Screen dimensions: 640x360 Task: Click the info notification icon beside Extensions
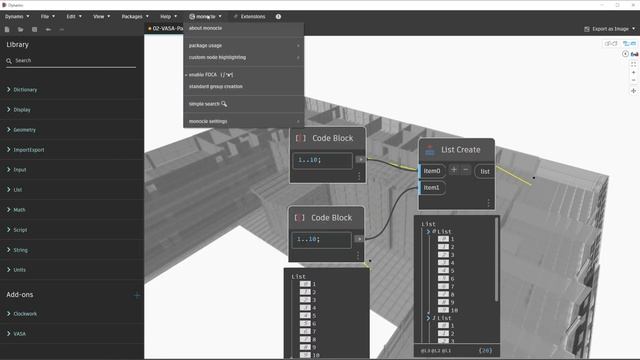(x=278, y=16)
